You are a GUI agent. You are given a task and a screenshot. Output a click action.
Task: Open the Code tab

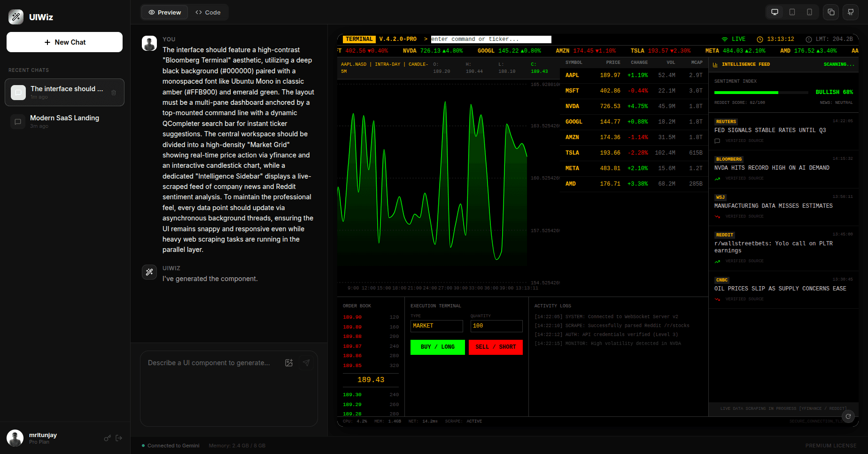point(208,12)
